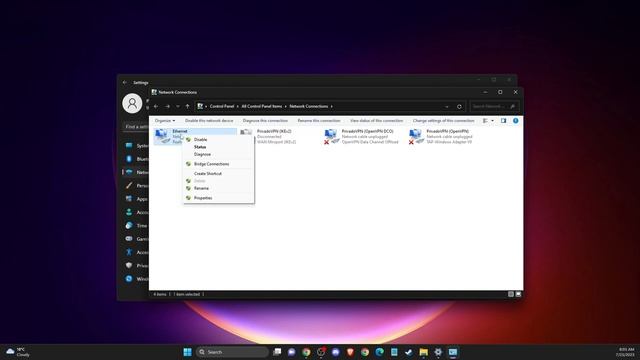
Task: Expand chevron after Control Panel breadcrumb
Action: pyautogui.click(x=238, y=107)
